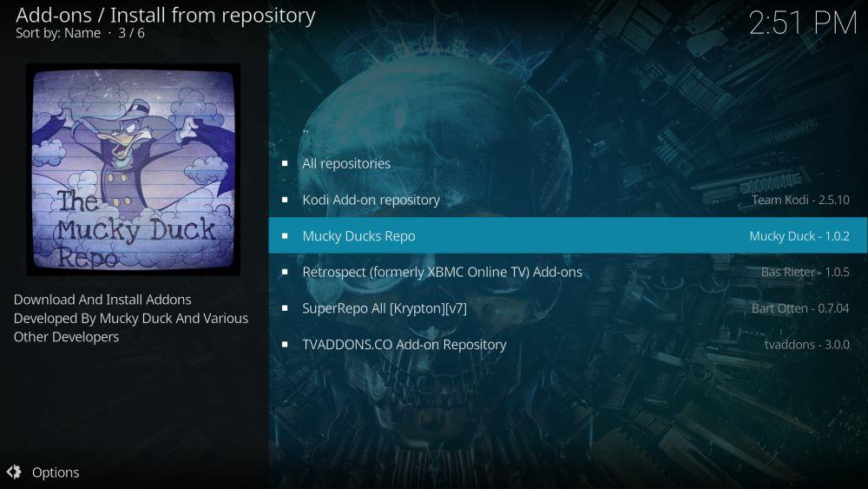
Task: Open TVADDONS.CO Add-on Repository
Action: (568, 345)
